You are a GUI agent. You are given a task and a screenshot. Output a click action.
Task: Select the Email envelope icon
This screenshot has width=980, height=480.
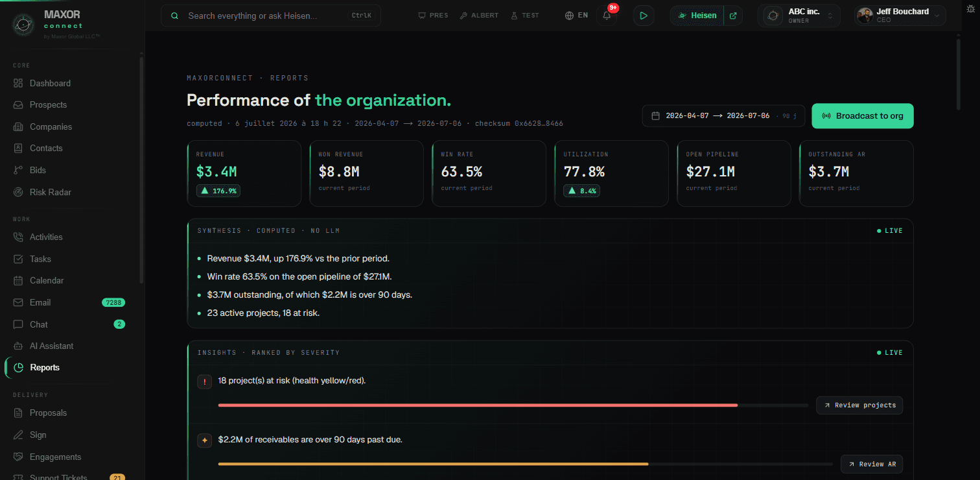coord(18,302)
